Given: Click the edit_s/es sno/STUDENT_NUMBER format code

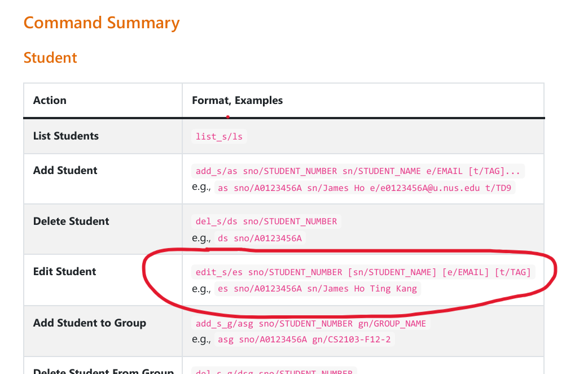Looking at the screenshot, I should (363, 272).
